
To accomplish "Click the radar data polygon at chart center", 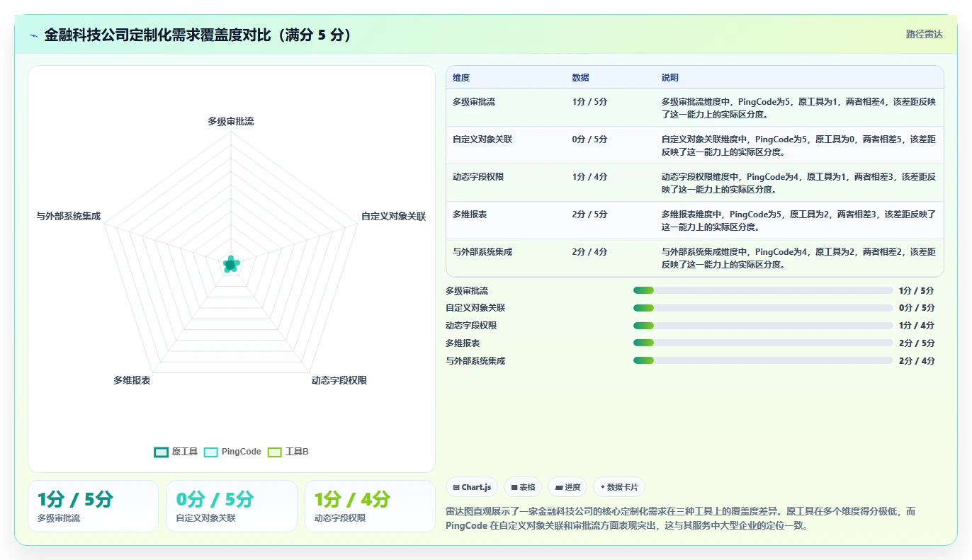I will 231,264.
